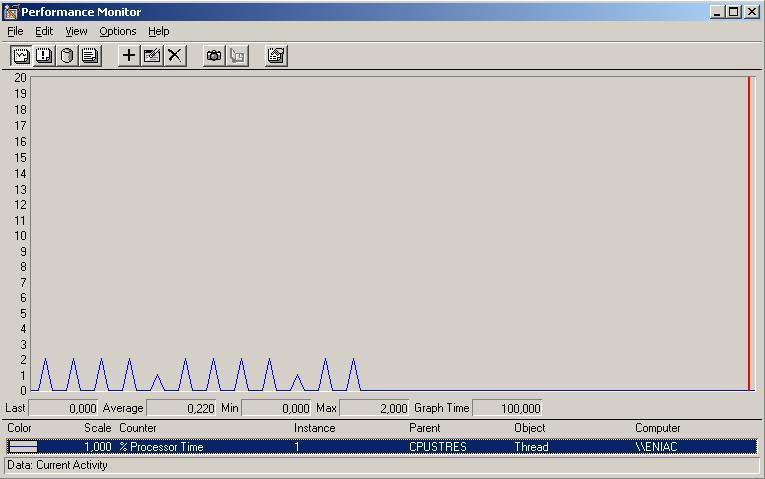Open the Options menu
Viewport: 765px width, 479px height.
[x=118, y=31]
